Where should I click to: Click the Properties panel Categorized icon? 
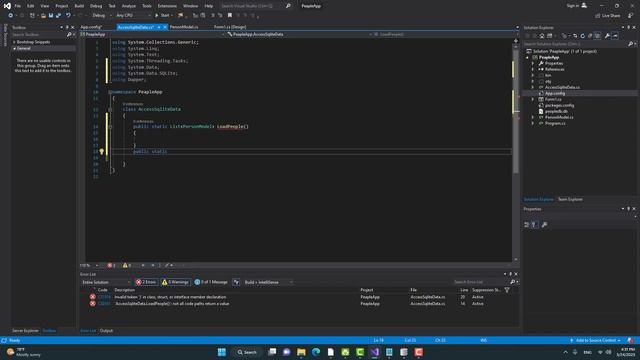527,224
